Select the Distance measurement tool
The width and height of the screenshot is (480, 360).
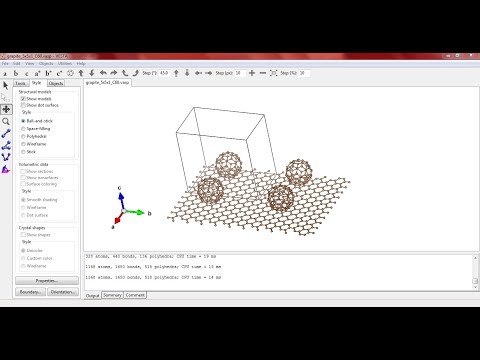[x=6, y=133]
